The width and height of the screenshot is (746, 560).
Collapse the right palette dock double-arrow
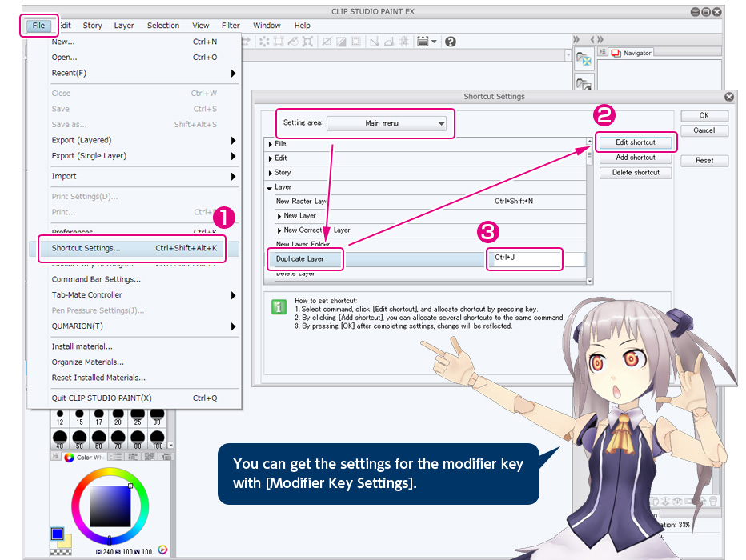click(x=577, y=40)
